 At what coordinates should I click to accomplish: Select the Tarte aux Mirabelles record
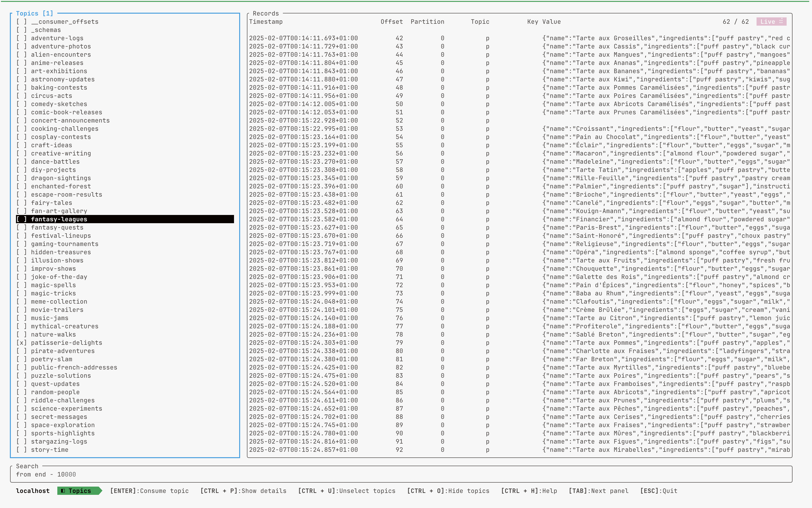click(519, 450)
